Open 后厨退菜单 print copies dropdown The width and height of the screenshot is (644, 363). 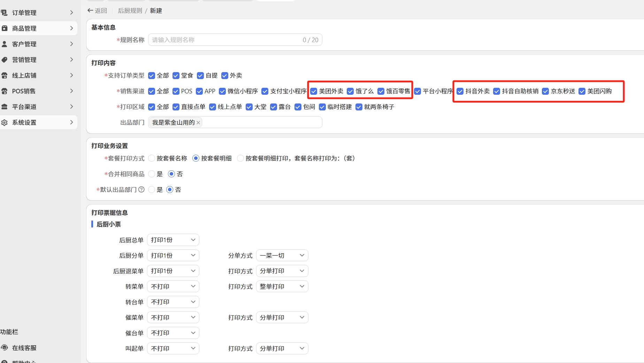pos(173,271)
